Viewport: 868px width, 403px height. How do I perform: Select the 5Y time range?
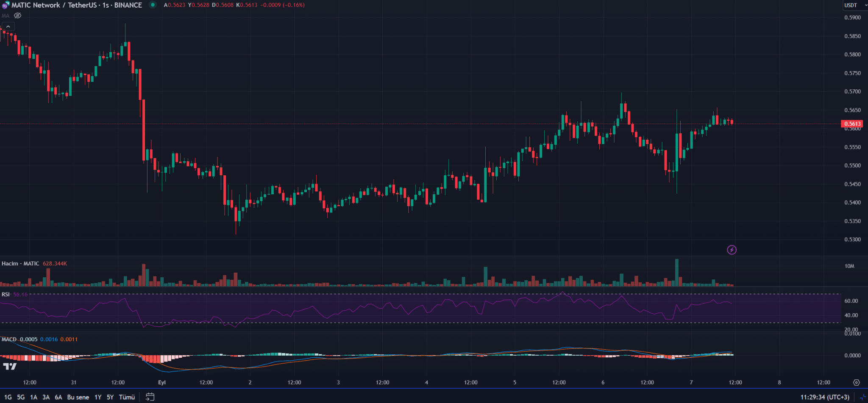pyautogui.click(x=110, y=397)
